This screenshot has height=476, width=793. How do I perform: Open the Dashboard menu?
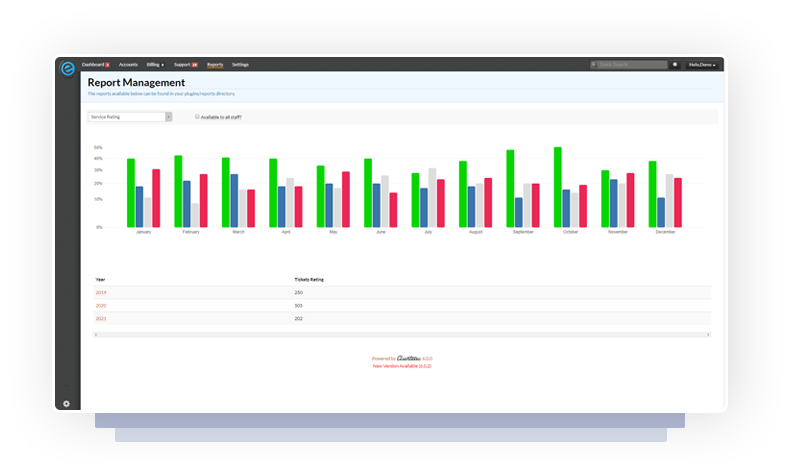93,65
